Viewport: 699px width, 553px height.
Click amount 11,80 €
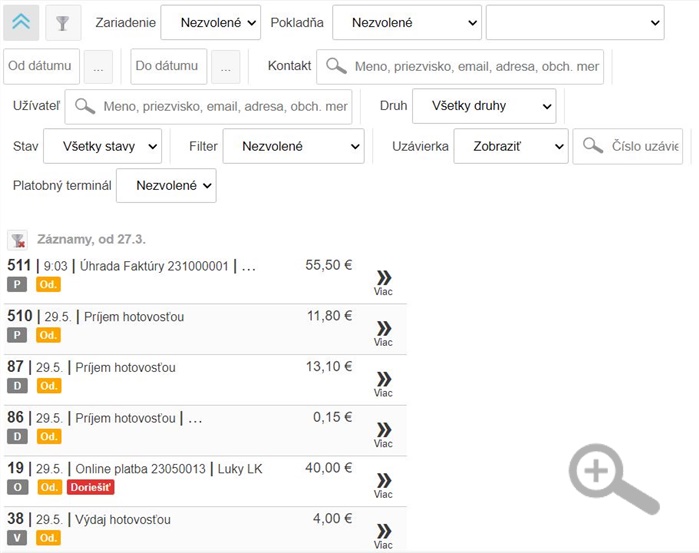[329, 316]
